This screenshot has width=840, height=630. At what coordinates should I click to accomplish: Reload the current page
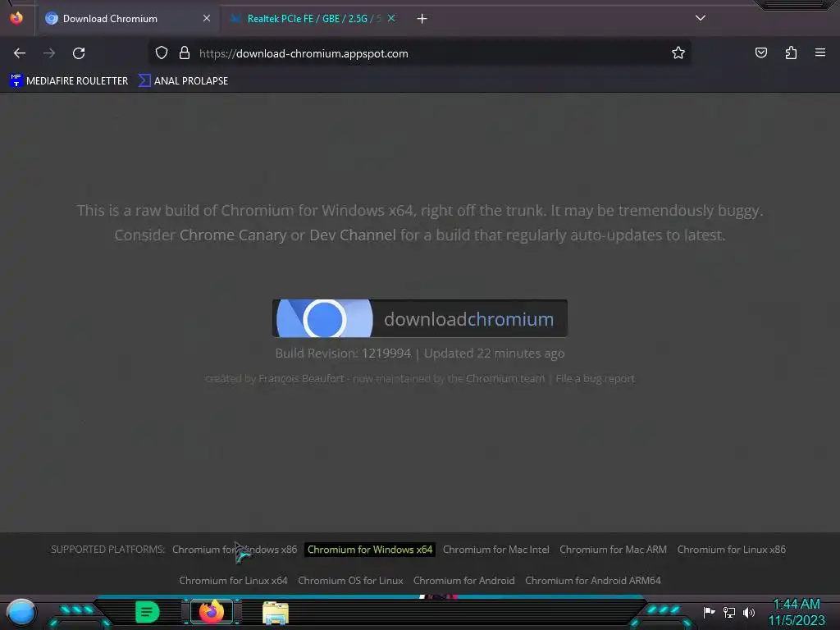point(79,53)
